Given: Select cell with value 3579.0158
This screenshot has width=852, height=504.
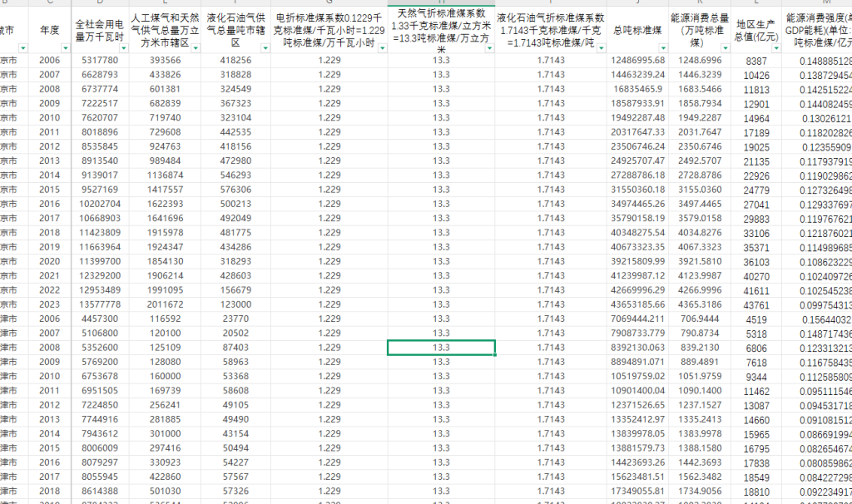Looking at the screenshot, I should (x=700, y=219).
